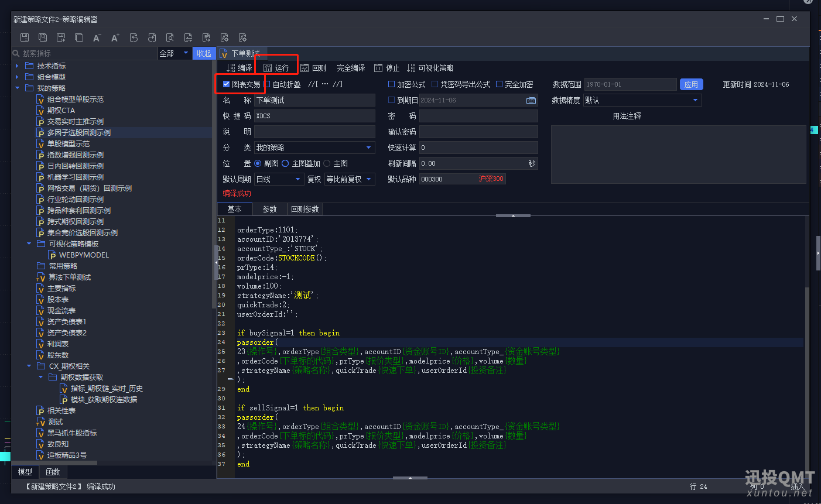Viewport: 821px width, 504px height.
Task: Switch to the 回测参数 tab
Action: click(x=305, y=209)
